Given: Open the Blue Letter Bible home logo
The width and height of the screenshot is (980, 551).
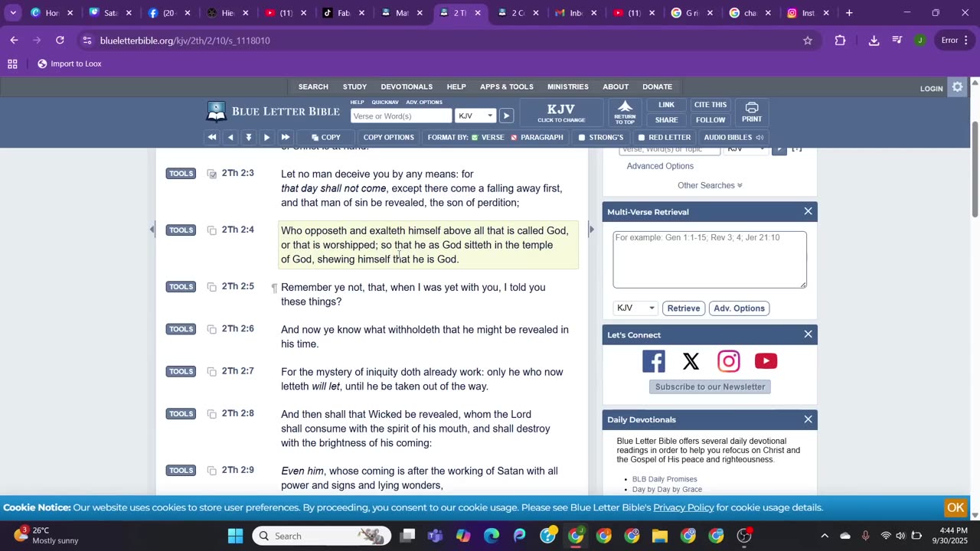Looking at the screenshot, I should pyautogui.click(x=273, y=112).
